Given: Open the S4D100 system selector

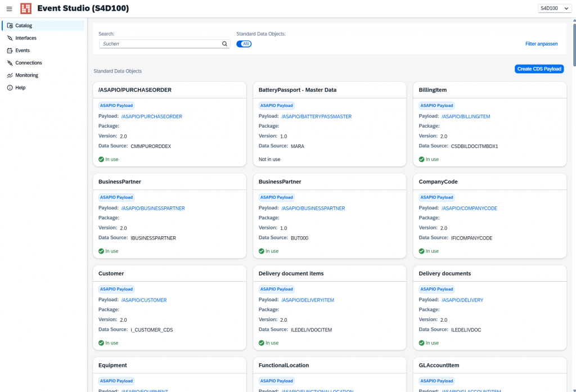Looking at the screenshot, I should (x=554, y=8).
